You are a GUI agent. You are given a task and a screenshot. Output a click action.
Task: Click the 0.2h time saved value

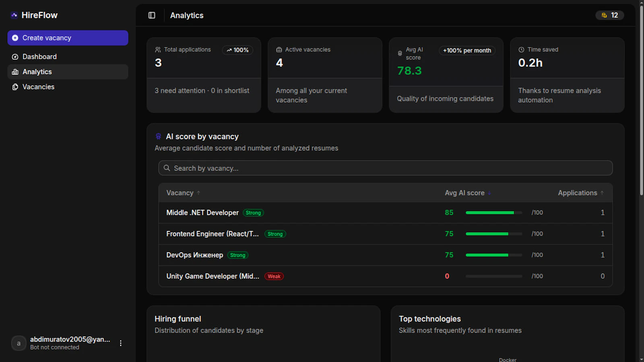click(x=530, y=63)
